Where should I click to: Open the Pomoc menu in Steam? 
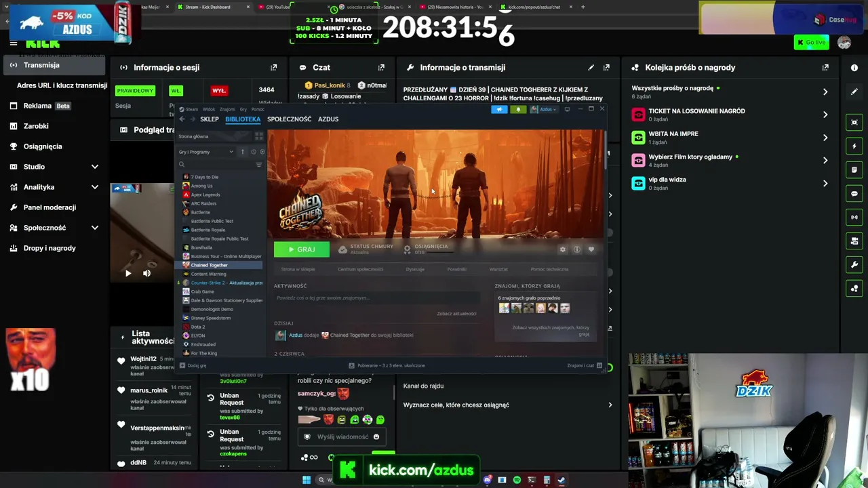click(258, 109)
